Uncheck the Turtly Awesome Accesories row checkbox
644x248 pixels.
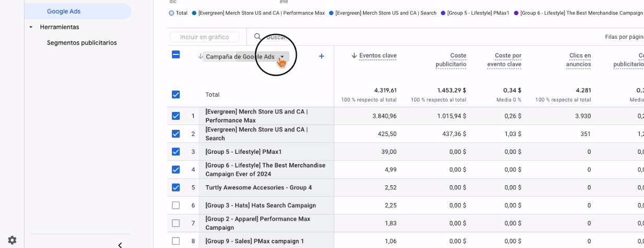tap(176, 187)
